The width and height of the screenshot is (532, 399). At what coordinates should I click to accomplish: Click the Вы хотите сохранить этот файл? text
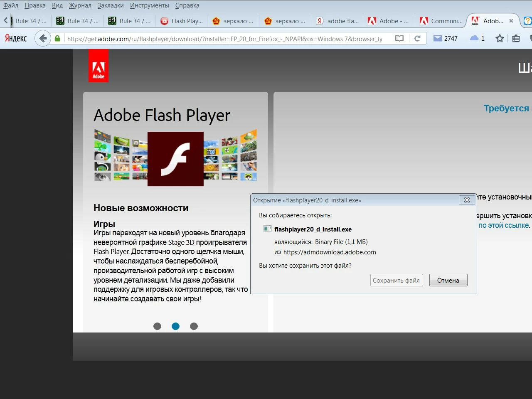305,265
